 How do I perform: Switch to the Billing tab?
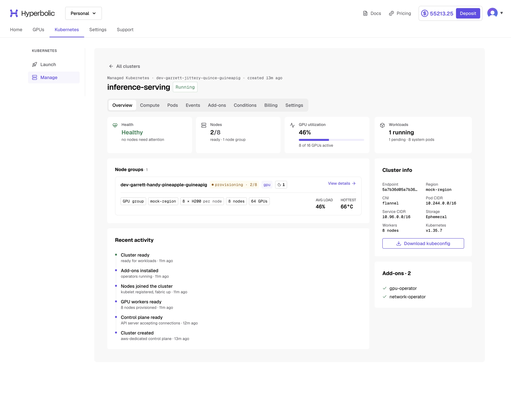271,105
